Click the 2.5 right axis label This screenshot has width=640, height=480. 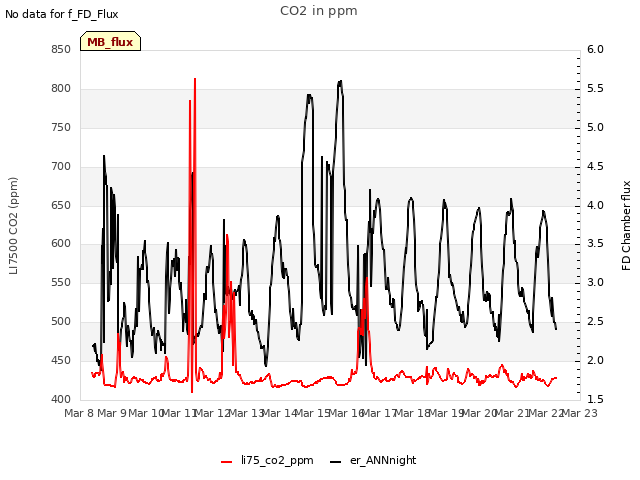pyautogui.click(x=595, y=322)
